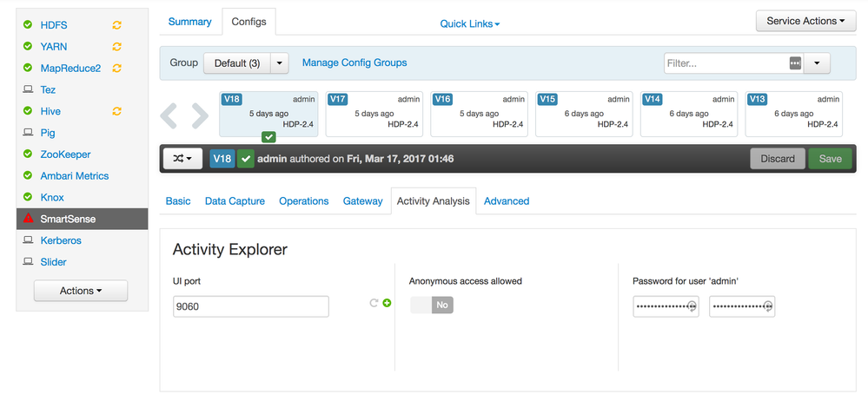The width and height of the screenshot is (868, 394).
Task: Click the HDFS restart-required refresh icon
Action: tap(116, 25)
